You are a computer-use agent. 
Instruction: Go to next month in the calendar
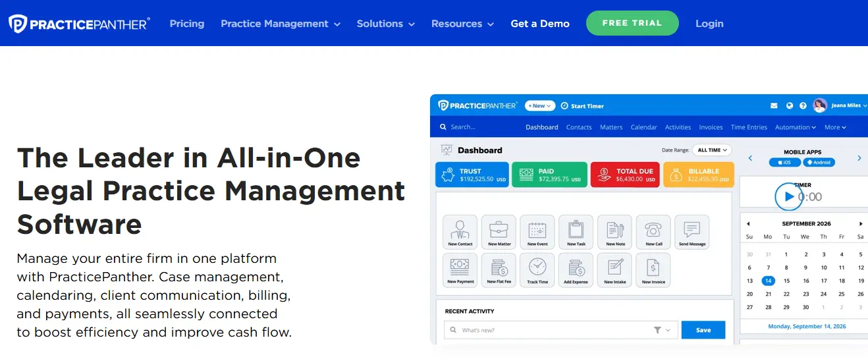pos(861,223)
